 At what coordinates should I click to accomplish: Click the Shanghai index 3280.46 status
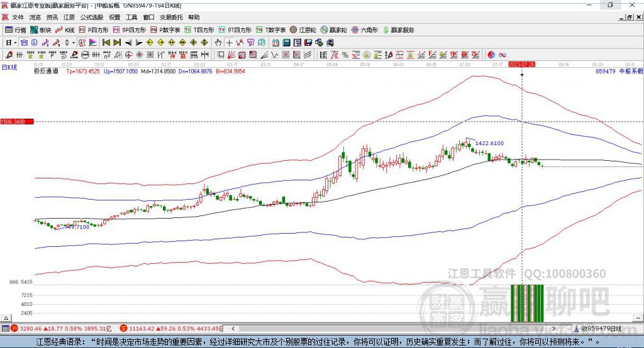pos(61,329)
